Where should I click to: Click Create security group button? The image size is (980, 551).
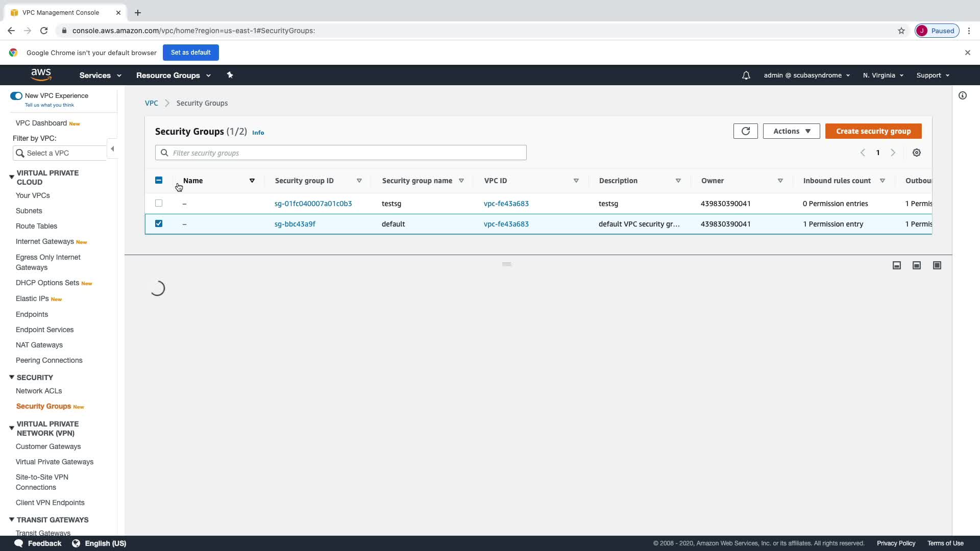coord(873,131)
